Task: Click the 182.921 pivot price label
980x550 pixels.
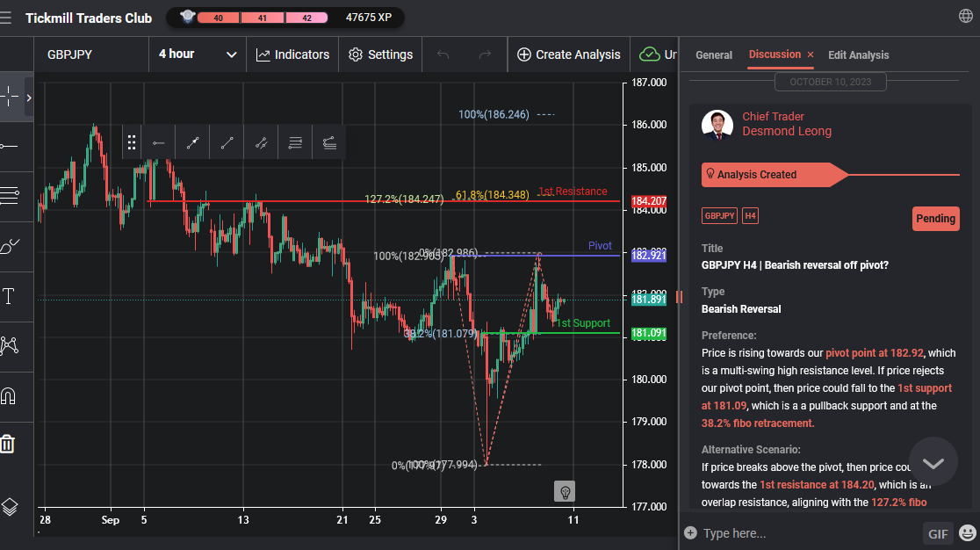Action: (x=649, y=255)
